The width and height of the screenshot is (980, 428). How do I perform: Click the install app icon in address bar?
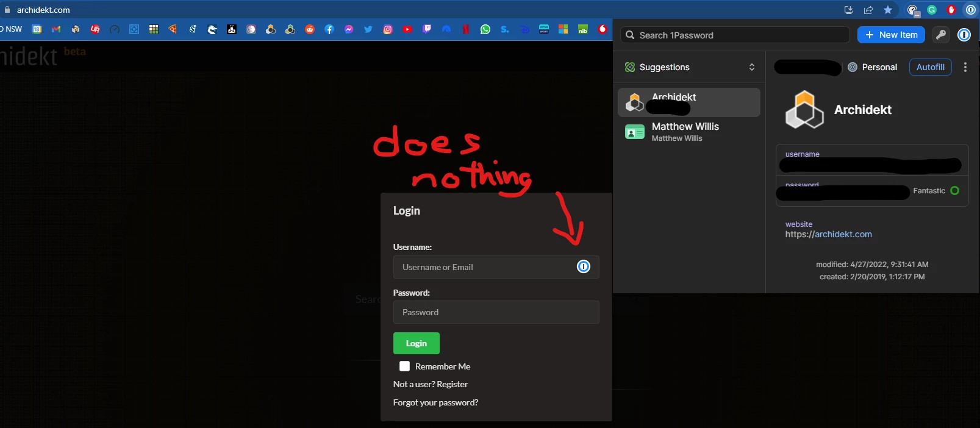pos(848,10)
